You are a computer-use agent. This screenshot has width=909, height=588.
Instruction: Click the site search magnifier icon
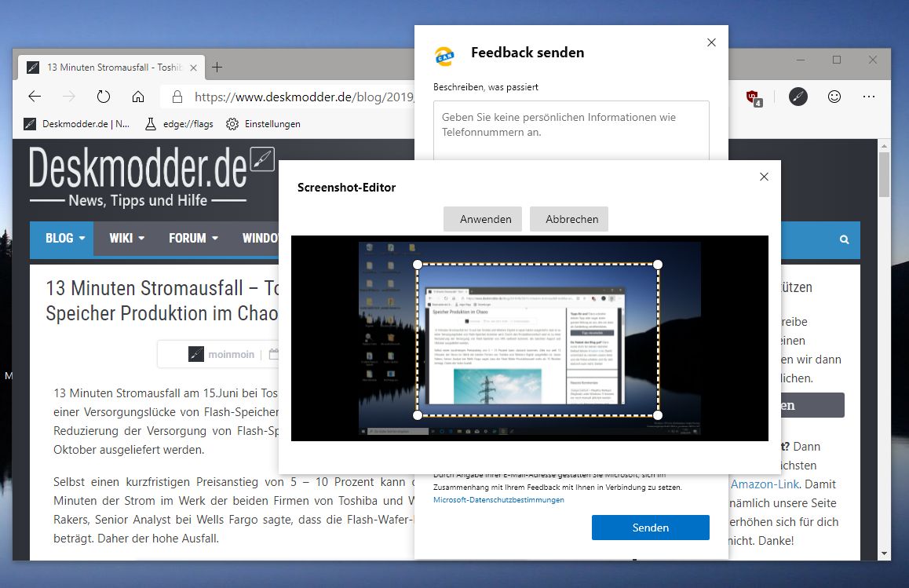coord(844,239)
